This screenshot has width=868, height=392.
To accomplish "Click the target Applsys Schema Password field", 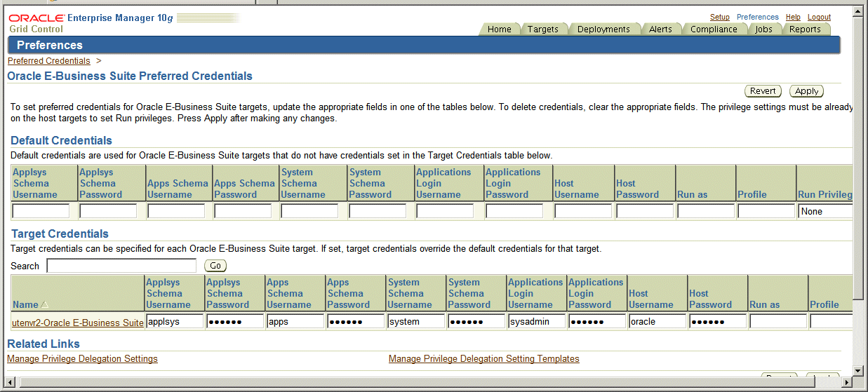I will click(x=235, y=322).
